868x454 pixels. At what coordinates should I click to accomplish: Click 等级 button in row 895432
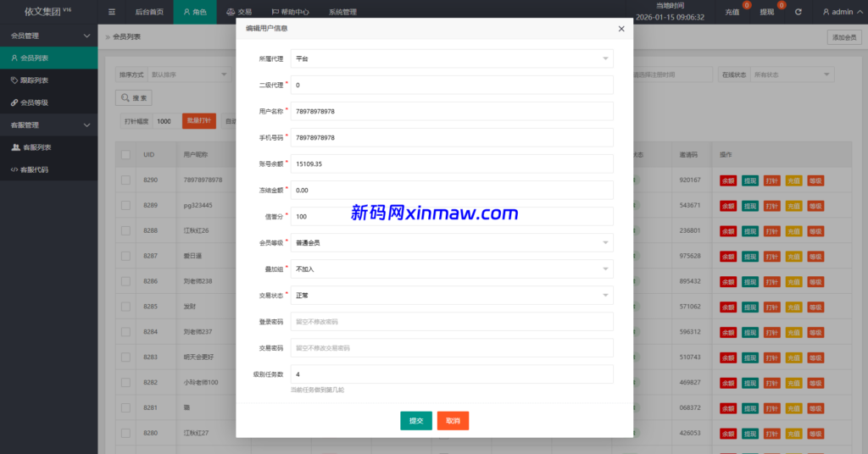pos(815,282)
